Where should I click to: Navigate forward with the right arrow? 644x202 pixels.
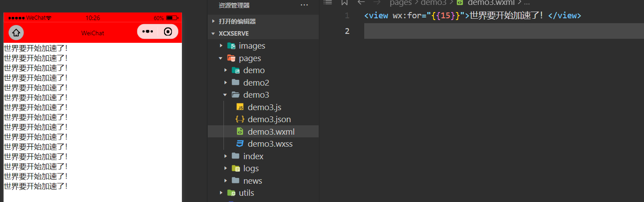point(377,3)
